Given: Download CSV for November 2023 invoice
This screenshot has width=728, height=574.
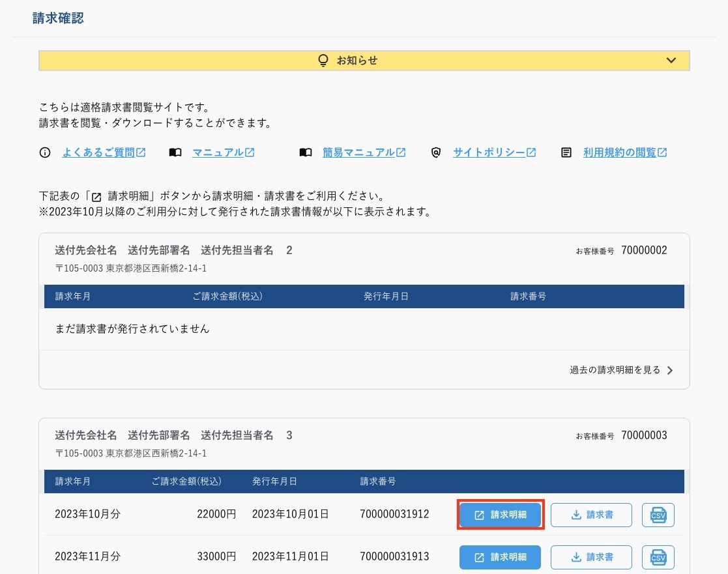Looking at the screenshot, I should click(x=658, y=557).
